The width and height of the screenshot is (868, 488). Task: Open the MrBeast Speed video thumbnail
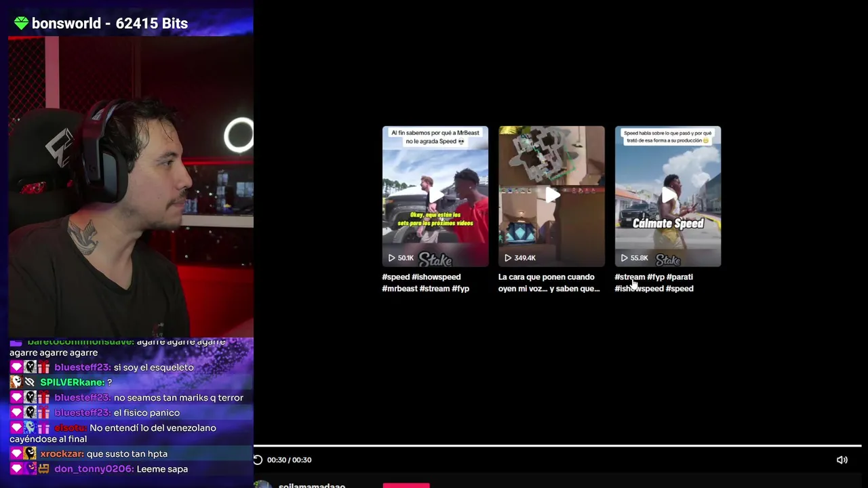click(435, 196)
